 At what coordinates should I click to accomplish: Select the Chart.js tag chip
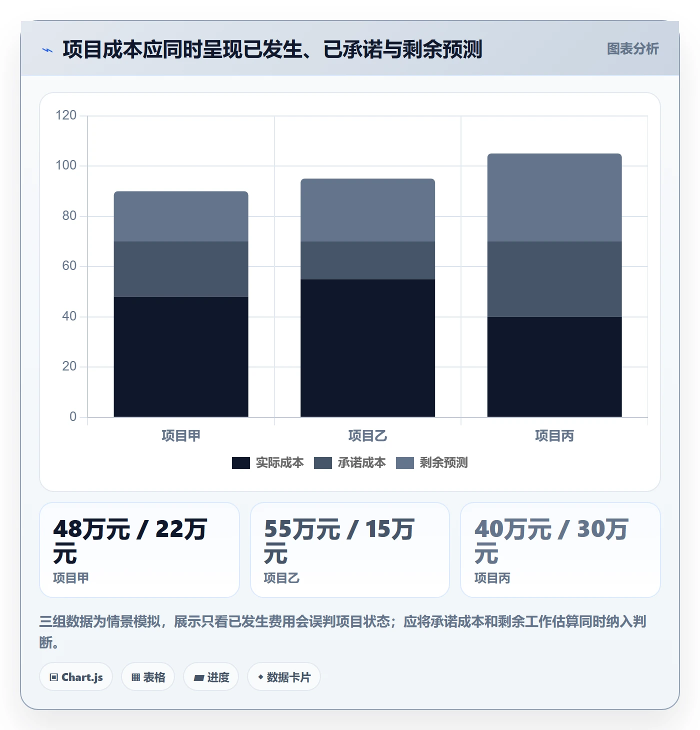click(x=76, y=677)
